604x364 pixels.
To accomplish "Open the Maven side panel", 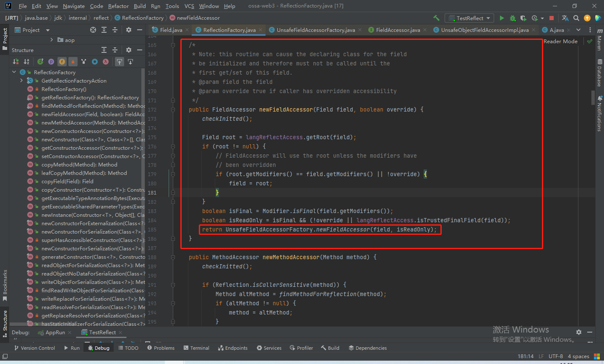I will pos(599,40).
